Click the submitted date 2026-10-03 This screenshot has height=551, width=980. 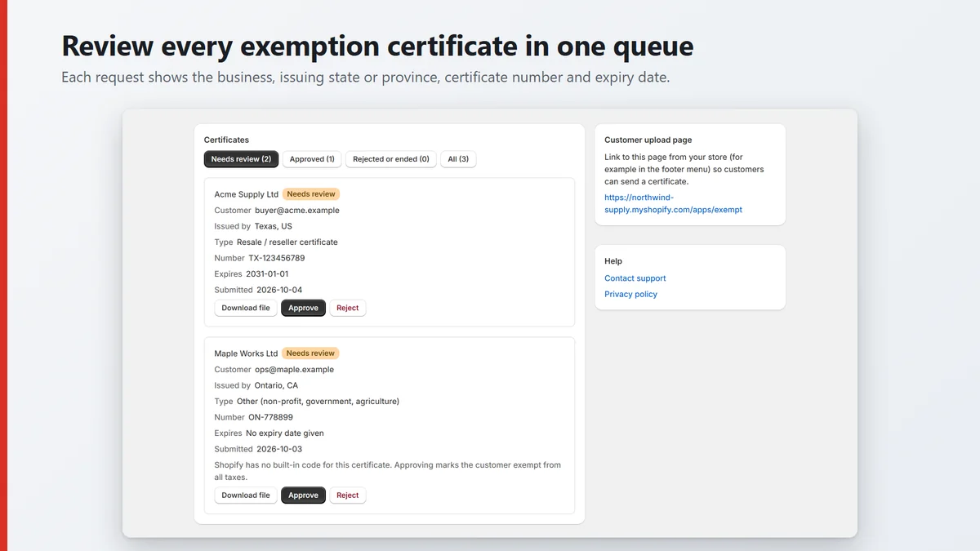click(x=279, y=449)
